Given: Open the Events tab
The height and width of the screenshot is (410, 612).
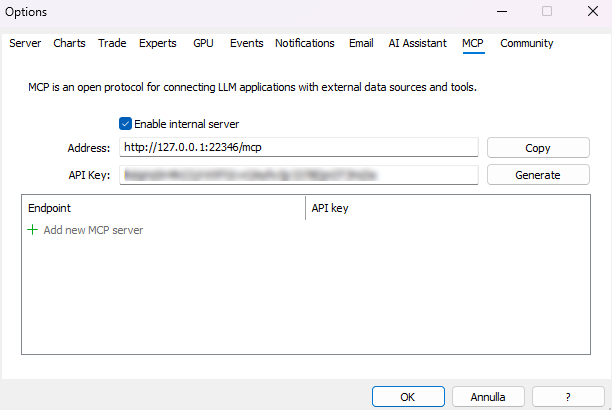Looking at the screenshot, I should [x=246, y=43].
